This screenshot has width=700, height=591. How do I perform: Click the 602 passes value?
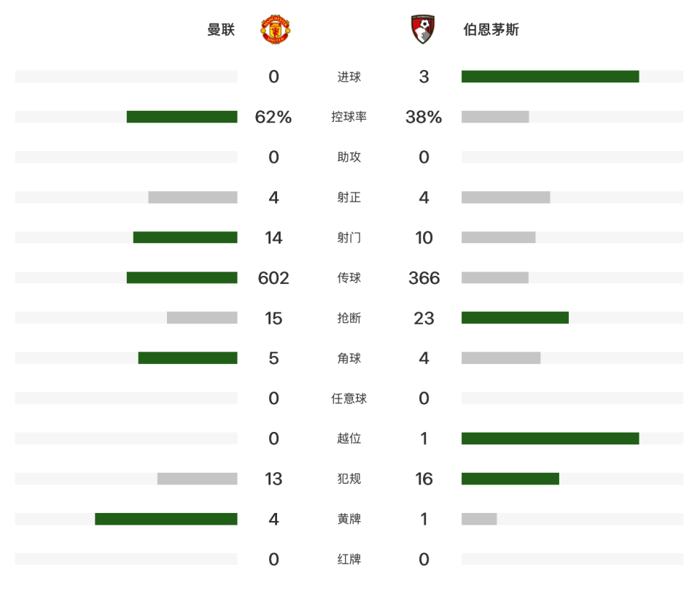[x=273, y=278]
